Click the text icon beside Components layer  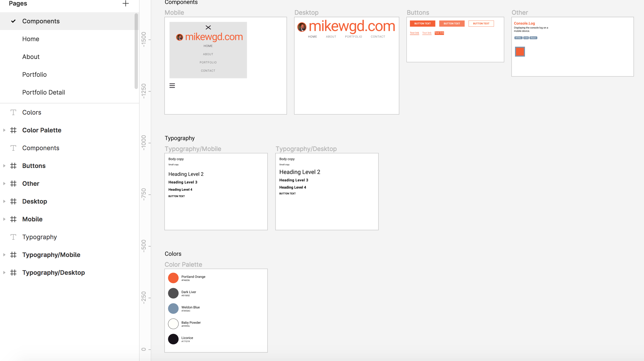tap(13, 148)
